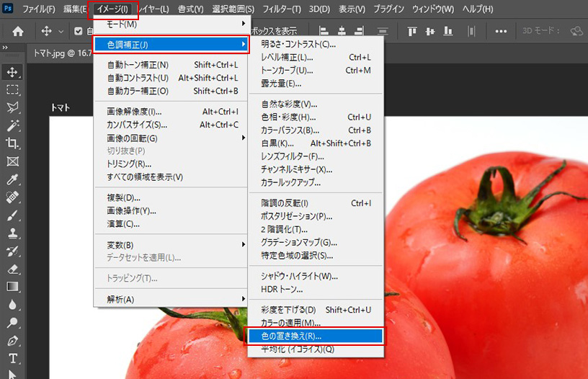This screenshot has height=379, width=588.
Task: Choose レベル補正(L)... entry
Action: [316, 58]
